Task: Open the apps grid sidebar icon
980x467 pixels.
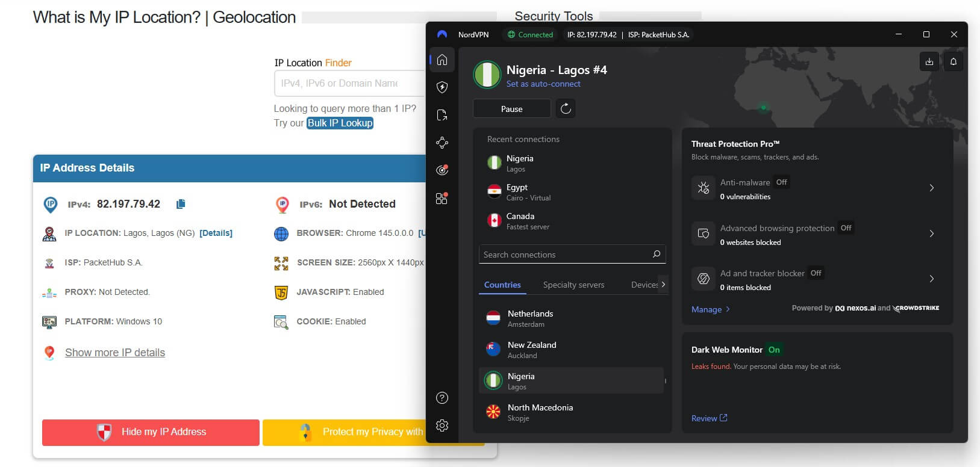Action: coord(442,198)
